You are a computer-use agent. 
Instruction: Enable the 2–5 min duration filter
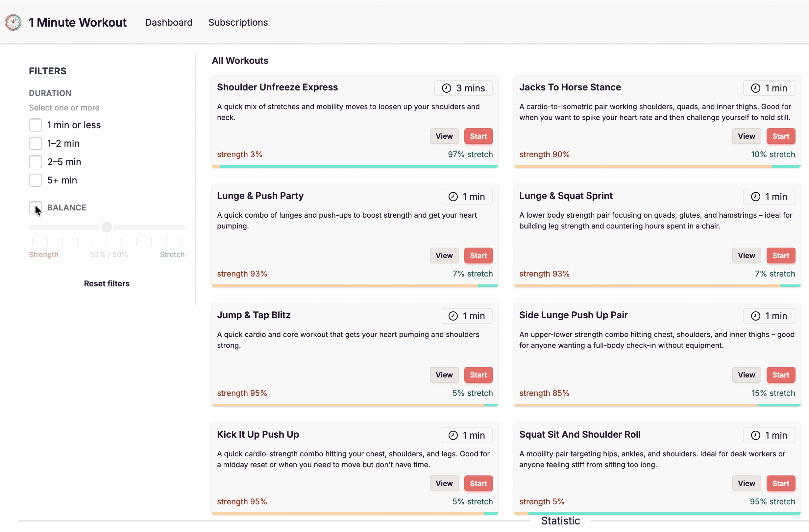click(x=35, y=162)
